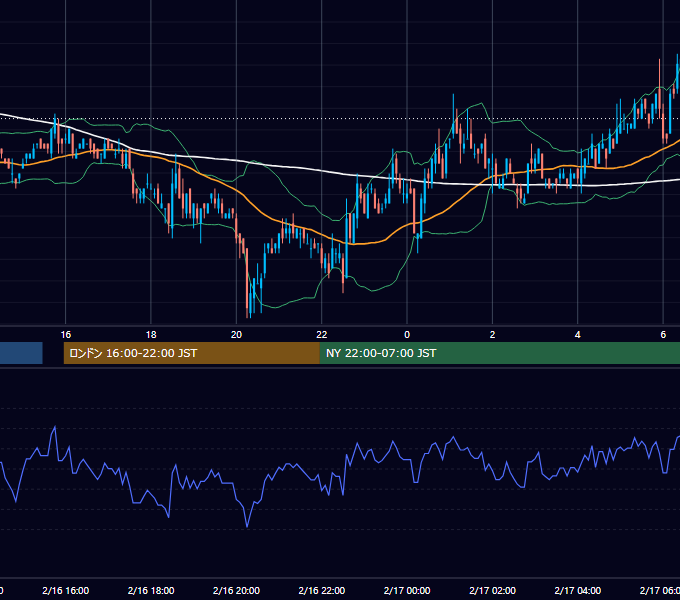
Task: Click the 16 hour label on price chart axis
Action: click(x=65, y=335)
